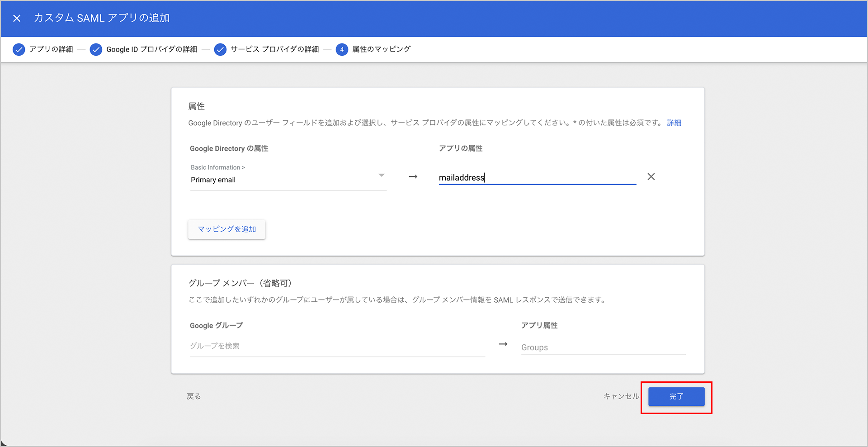Click the 戻る button
Image resolution: width=868 pixels, height=447 pixels.
(193, 396)
